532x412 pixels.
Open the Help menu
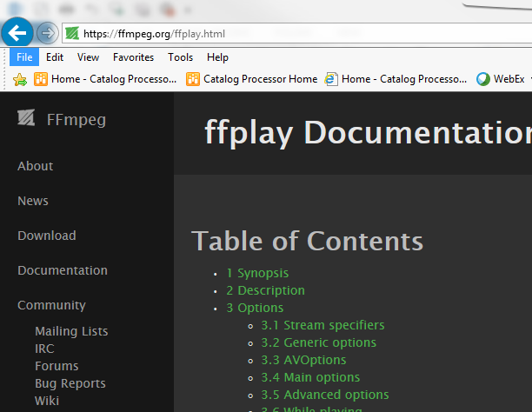pos(217,57)
